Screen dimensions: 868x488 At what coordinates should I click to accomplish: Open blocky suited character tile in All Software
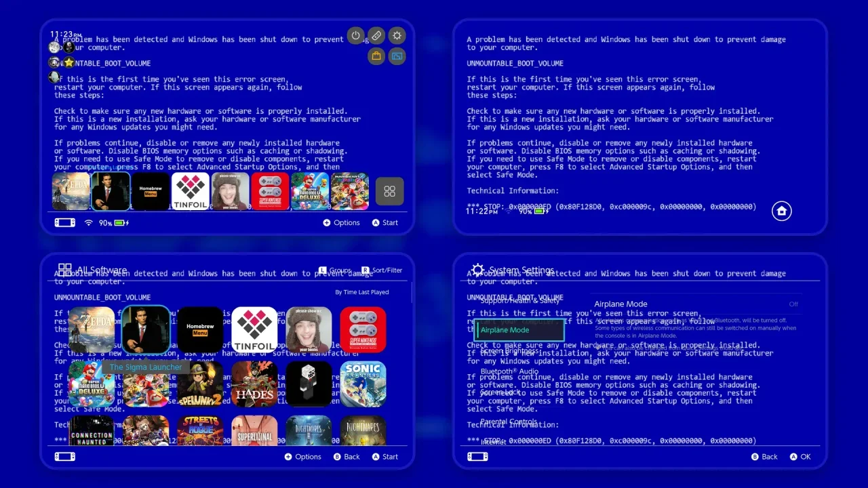(x=309, y=384)
